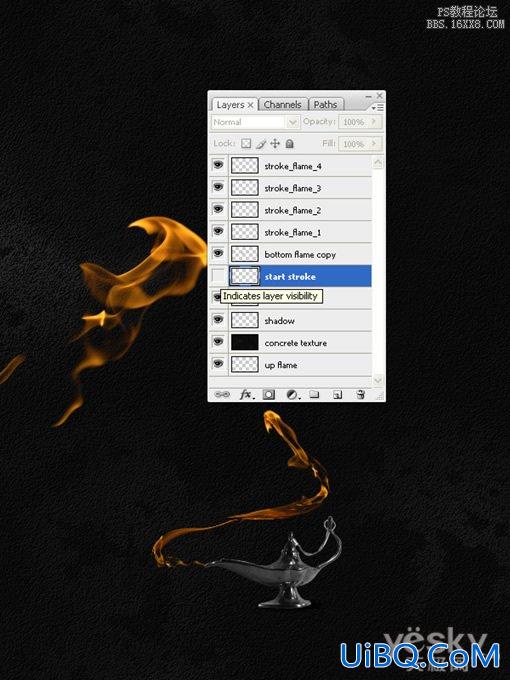Open the Normal blend mode dropdown
This screenshot has width=510, height=680.
pos(255,122)
